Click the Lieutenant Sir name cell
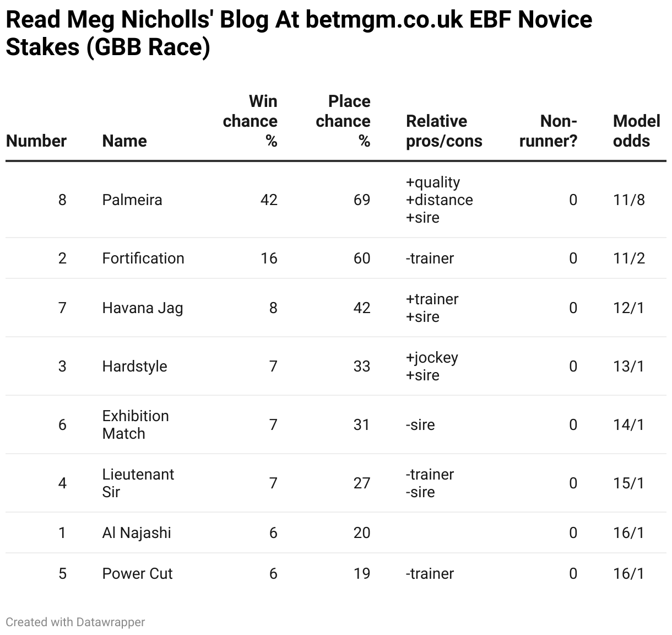Image resolution: width=672 pixels, height=635 pixels. [x=138, y=483]
